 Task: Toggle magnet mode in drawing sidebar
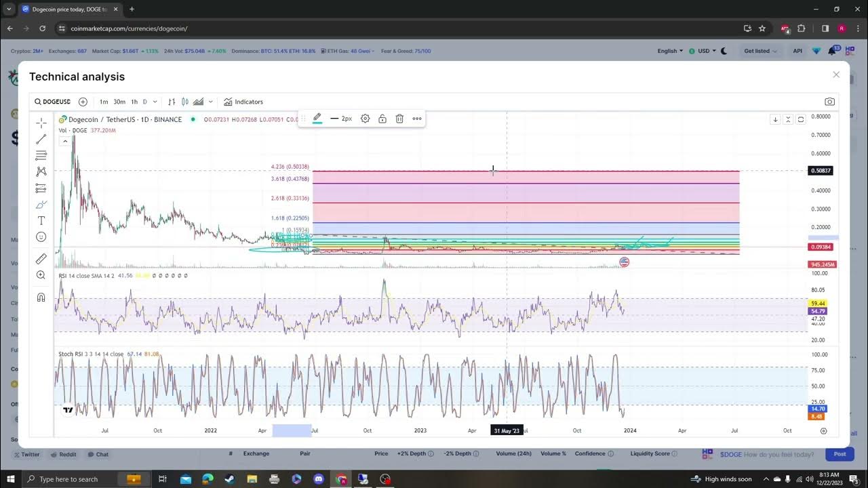coord(41,298)
